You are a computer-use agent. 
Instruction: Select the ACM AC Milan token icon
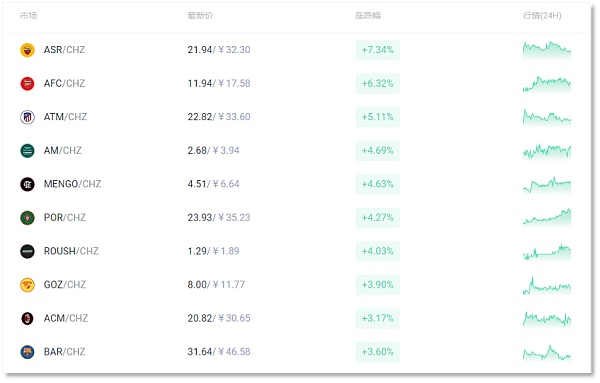27,318
